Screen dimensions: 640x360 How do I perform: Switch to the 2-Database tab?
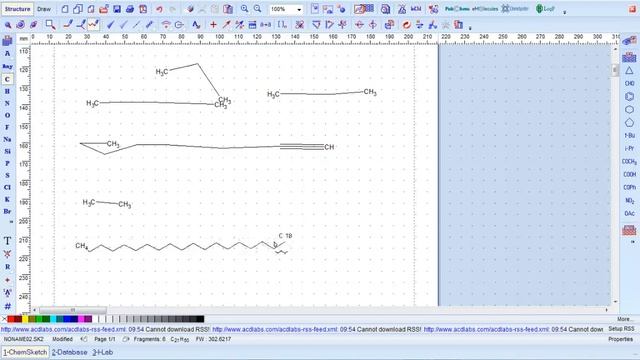[69, 352]
